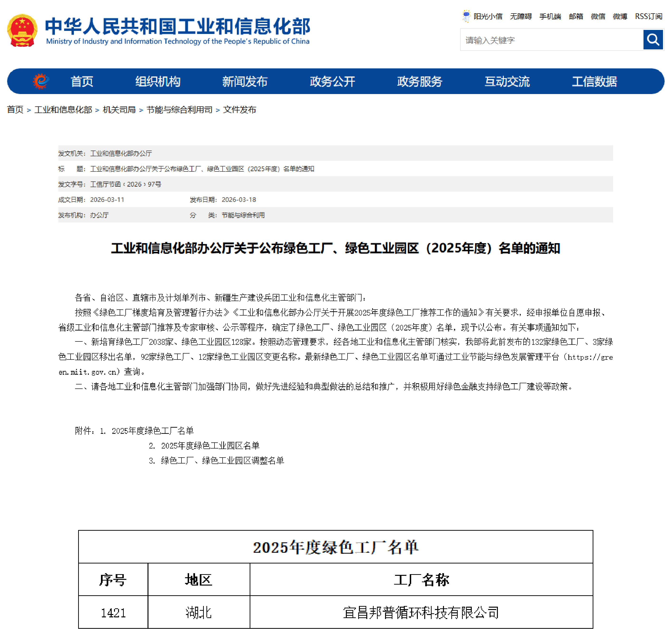Click the 首页 breadcrumb link
This screenshot has width=672, height=629.
click(x=15, y=110)
